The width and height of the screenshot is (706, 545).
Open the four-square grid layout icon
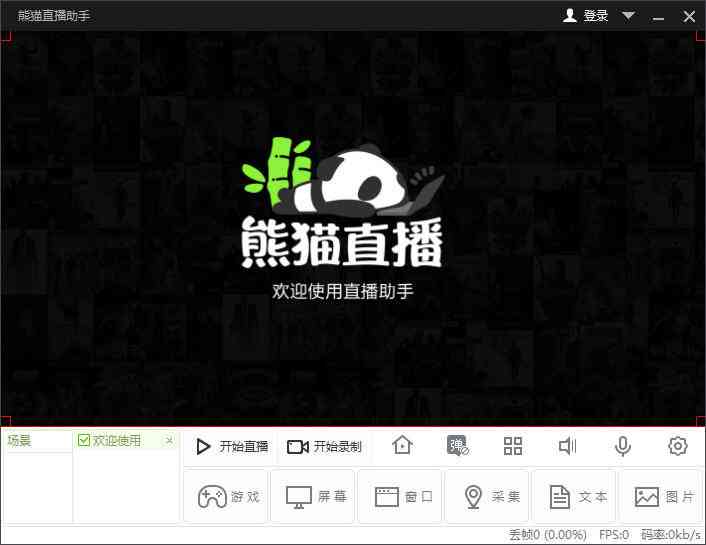pos(513,446)
